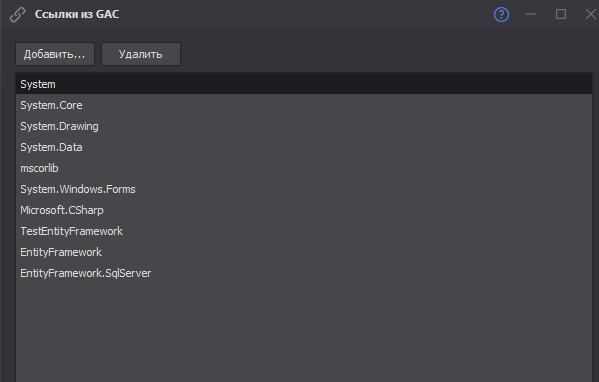Close the Ссылки из GAC dialog
The image size is (599, 382).
[591, 14]
